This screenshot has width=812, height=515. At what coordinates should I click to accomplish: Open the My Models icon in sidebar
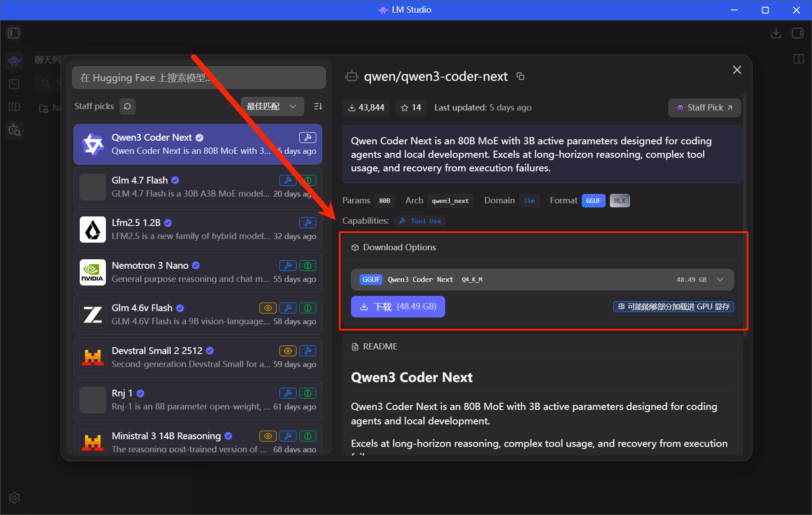pos(14,107)
